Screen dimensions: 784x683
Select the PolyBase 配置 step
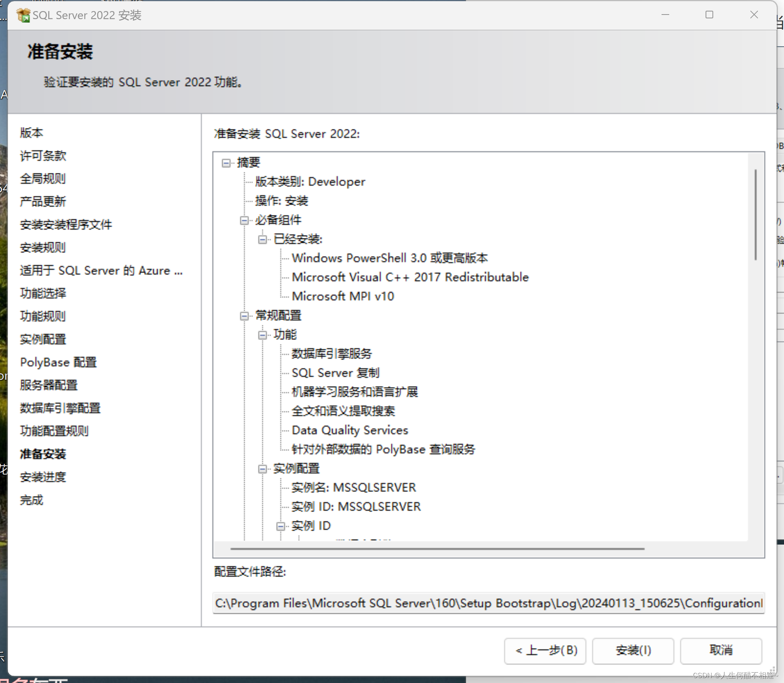click(59, 362)
